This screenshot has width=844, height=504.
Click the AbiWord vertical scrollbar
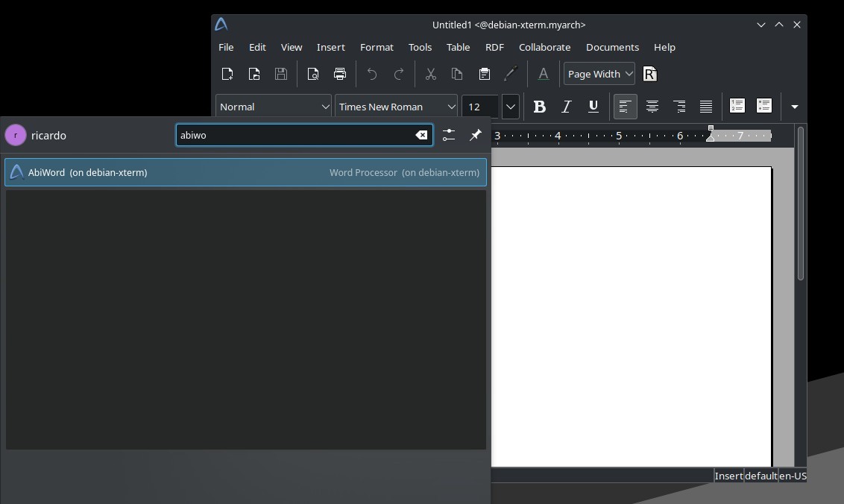click(801, 204)
